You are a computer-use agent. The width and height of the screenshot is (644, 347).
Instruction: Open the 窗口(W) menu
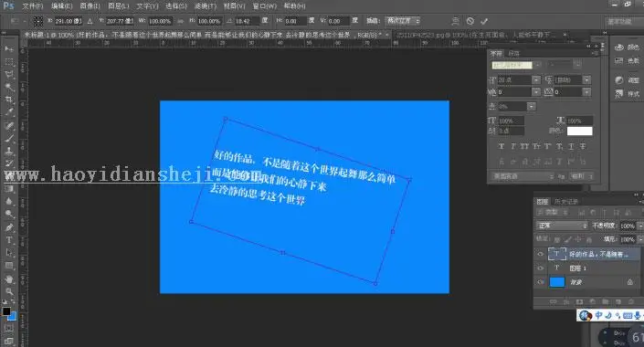(264, 6)
